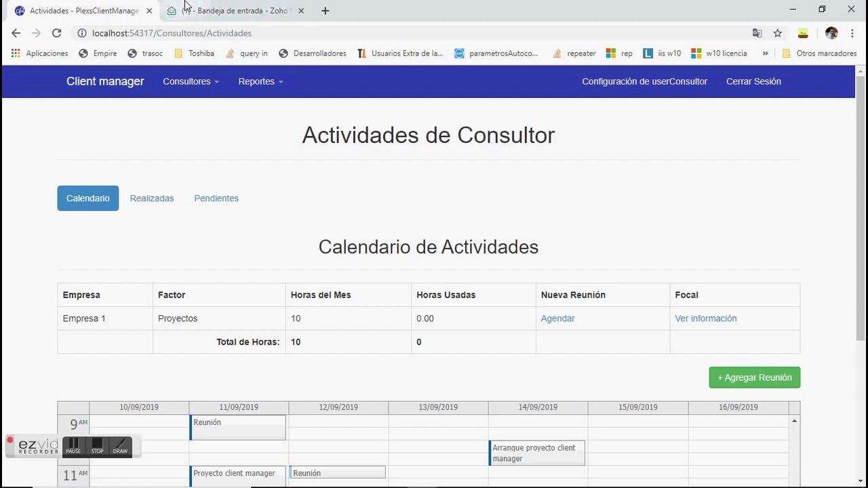
Task: Open the Arranque proyecto client manager event
Action: coord(536,453)
